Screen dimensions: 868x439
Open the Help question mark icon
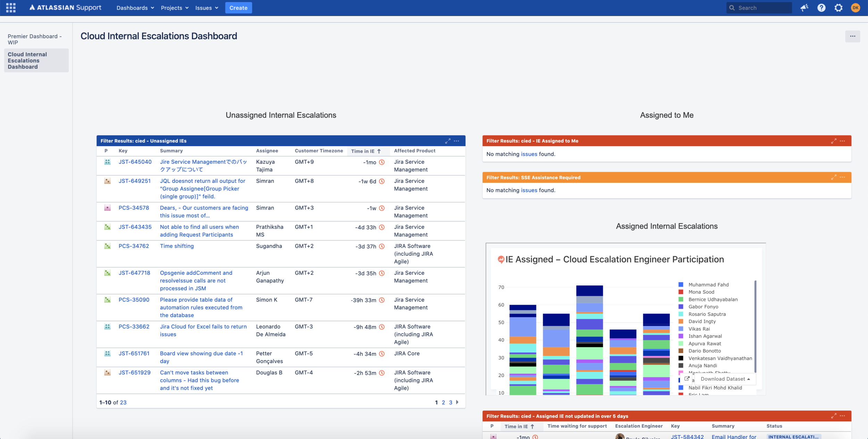coord(821,8)
